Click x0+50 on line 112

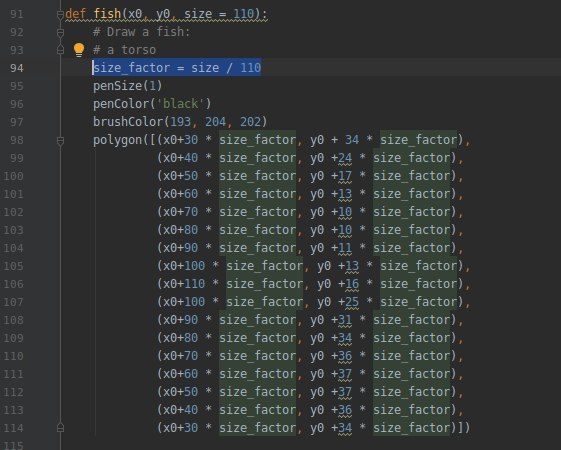click(180, 392)
